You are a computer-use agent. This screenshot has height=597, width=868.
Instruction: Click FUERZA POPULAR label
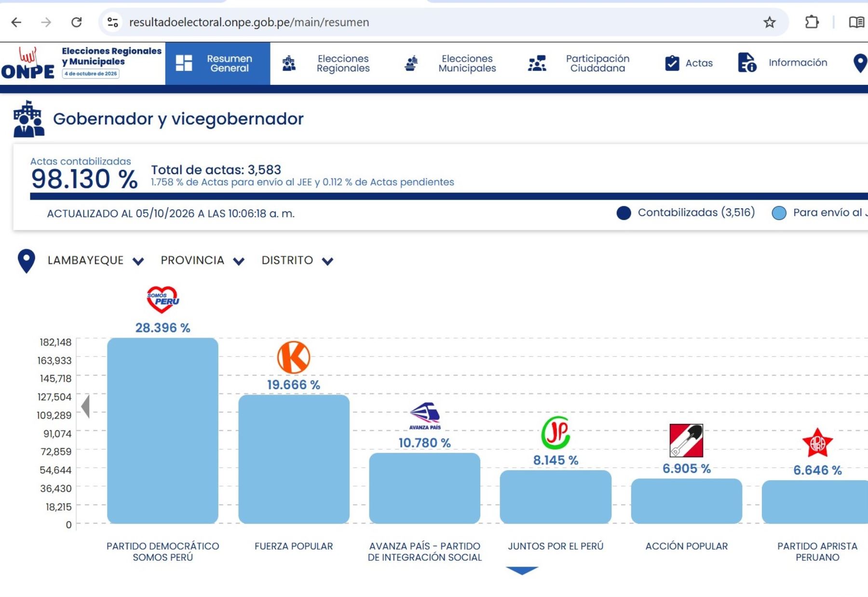(x=294, y=546)
